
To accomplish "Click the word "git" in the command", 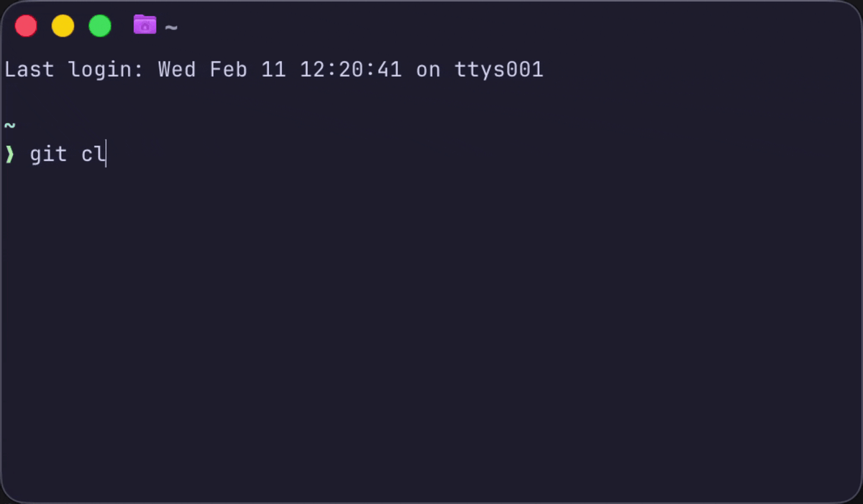I will click(48, 154).
